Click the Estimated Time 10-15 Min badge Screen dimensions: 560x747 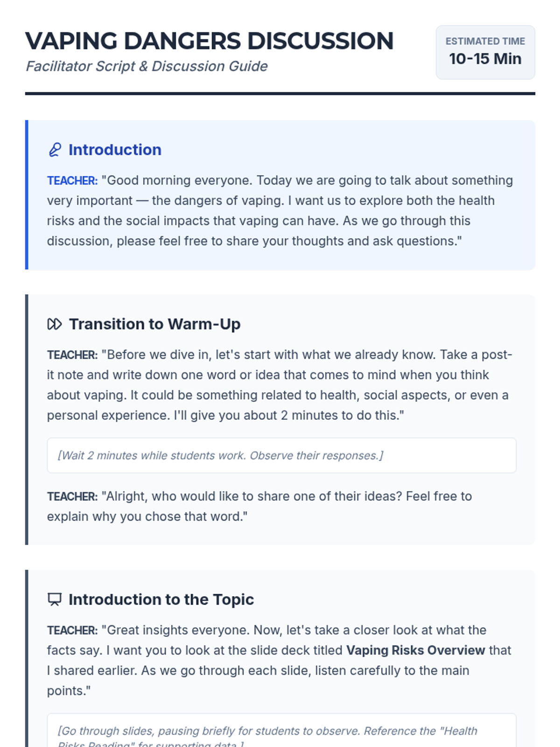[x=485, y=52]
